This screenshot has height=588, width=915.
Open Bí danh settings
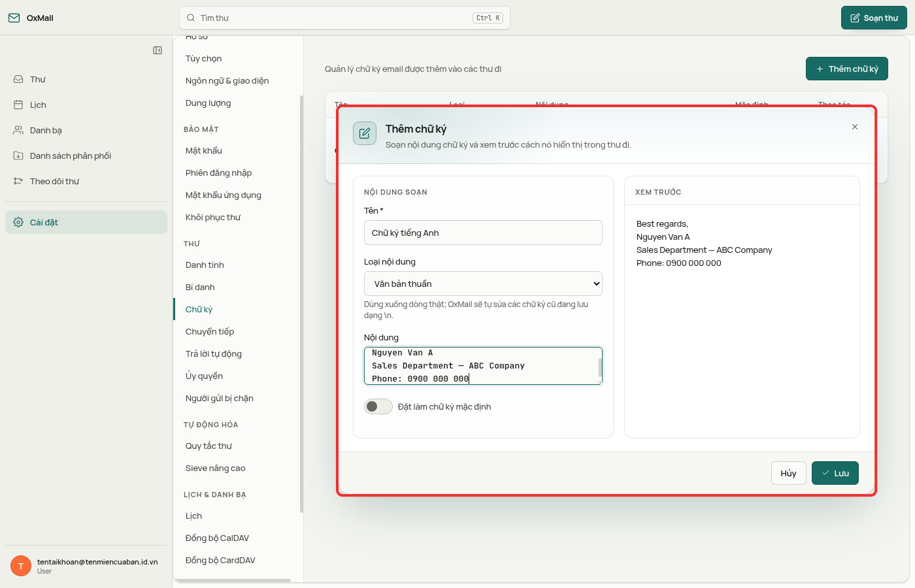[x=200, y=287]
